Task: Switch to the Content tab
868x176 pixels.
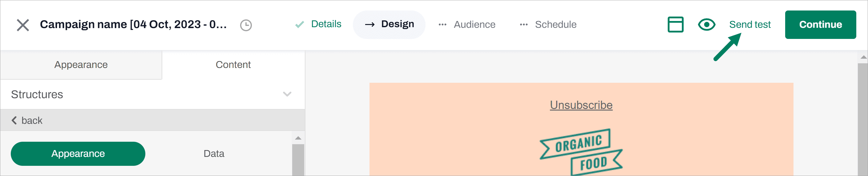Action: pos(233,65)
